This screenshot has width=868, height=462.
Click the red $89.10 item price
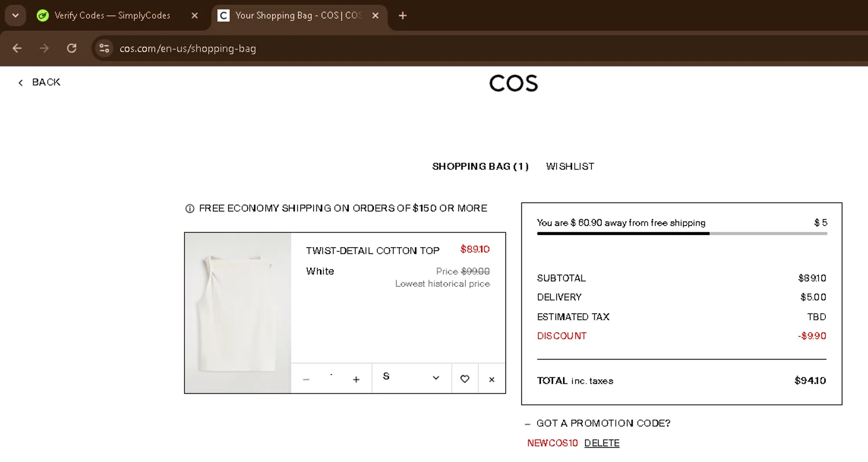475,250
